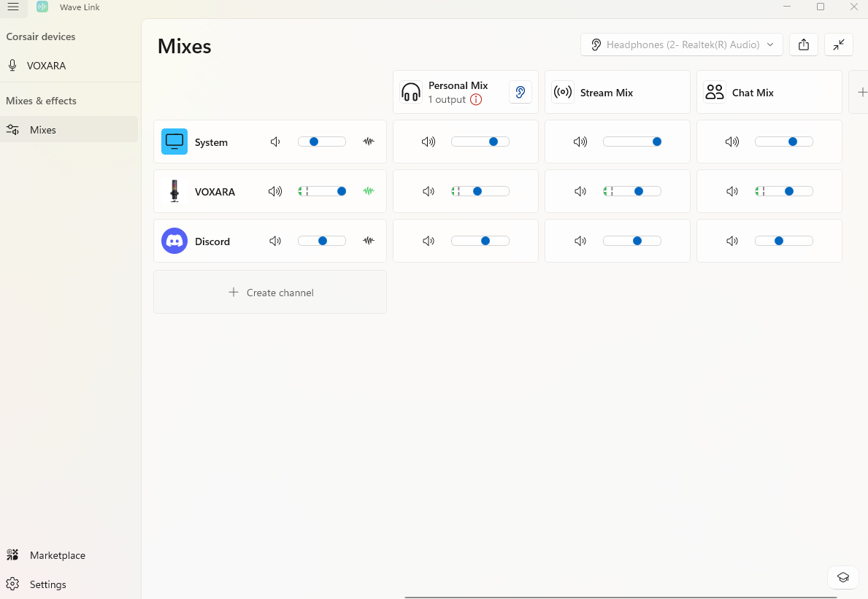Select the Chat Mix header
868x599 pixels.
click(x=769, y=93)
